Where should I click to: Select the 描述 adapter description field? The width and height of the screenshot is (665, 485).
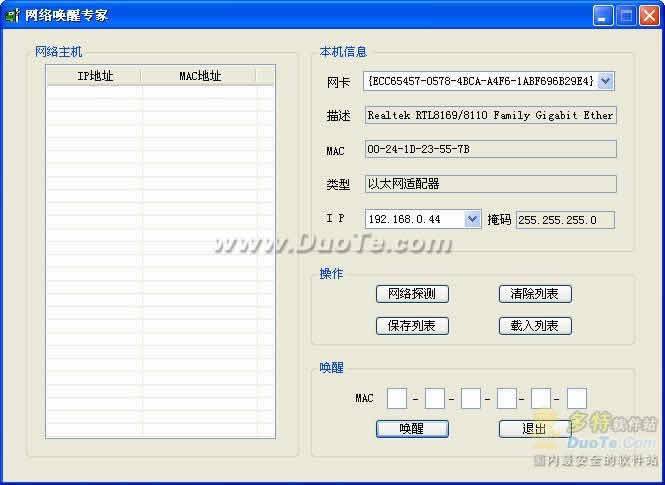490,115
